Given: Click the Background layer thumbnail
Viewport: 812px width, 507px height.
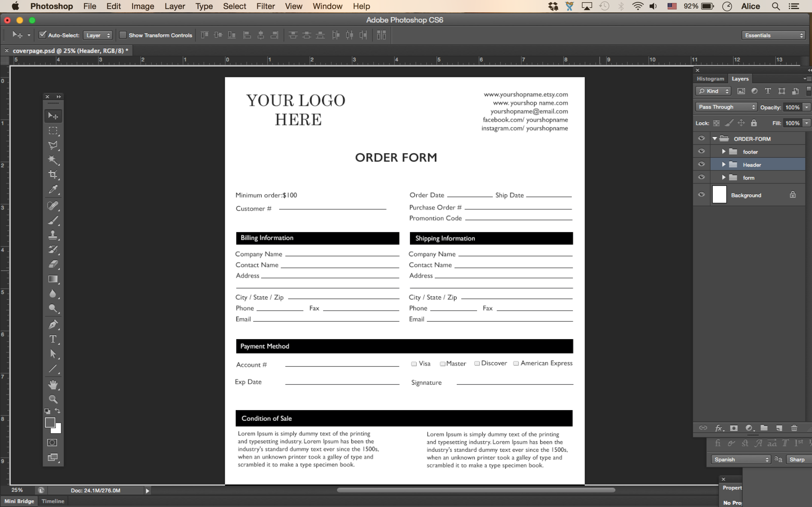Looking at the screenshot, I should coord(719,195).
